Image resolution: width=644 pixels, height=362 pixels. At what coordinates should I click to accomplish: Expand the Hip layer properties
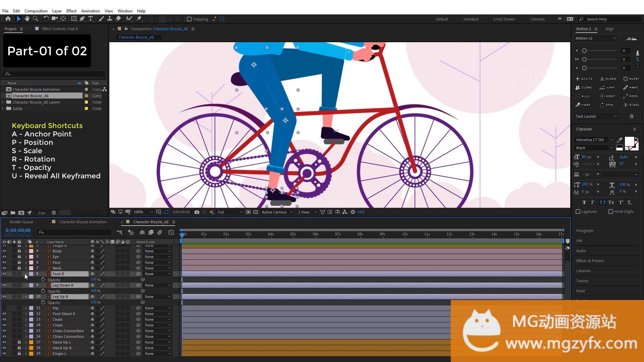coord(26,308)
